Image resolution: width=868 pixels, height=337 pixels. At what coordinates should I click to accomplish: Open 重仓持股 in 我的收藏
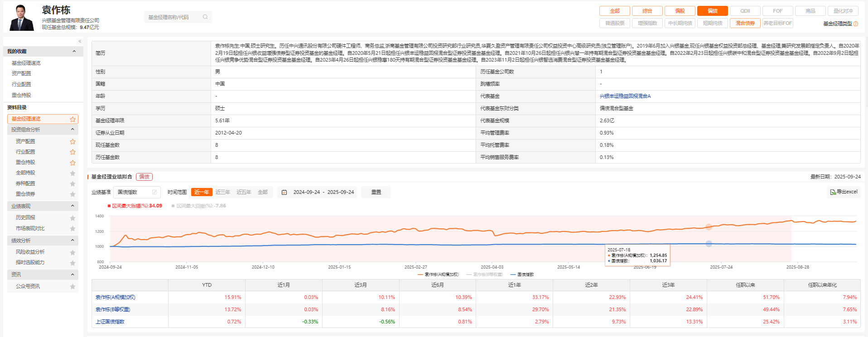tap(21, 95)
